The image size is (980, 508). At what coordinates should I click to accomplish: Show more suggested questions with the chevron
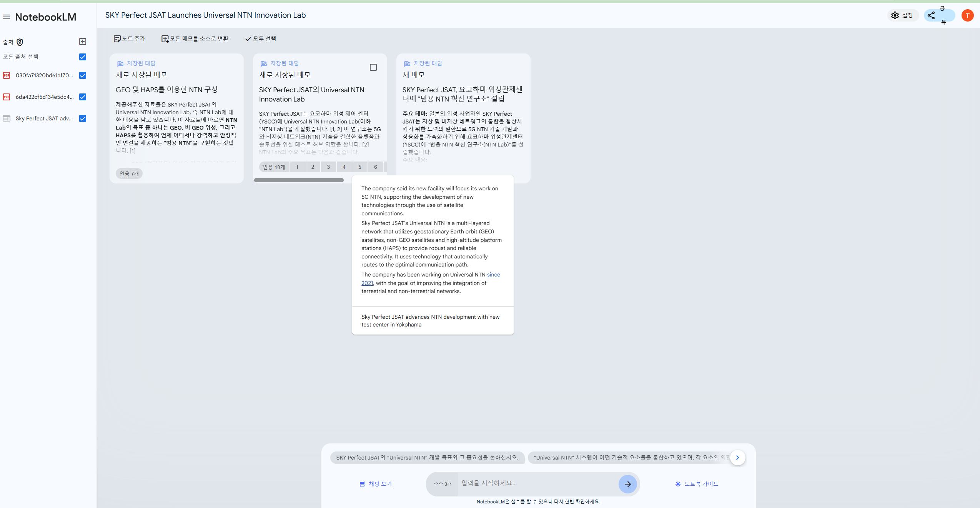[737, 458]
